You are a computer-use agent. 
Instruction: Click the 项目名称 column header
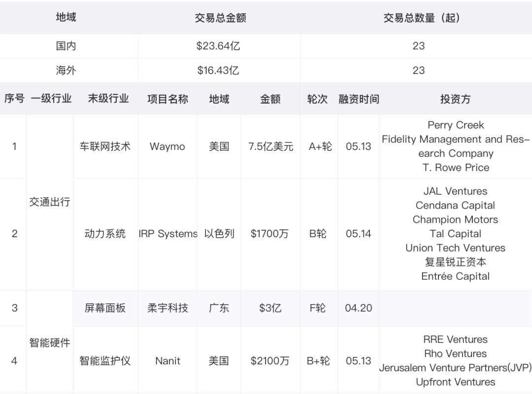[167, 99]
